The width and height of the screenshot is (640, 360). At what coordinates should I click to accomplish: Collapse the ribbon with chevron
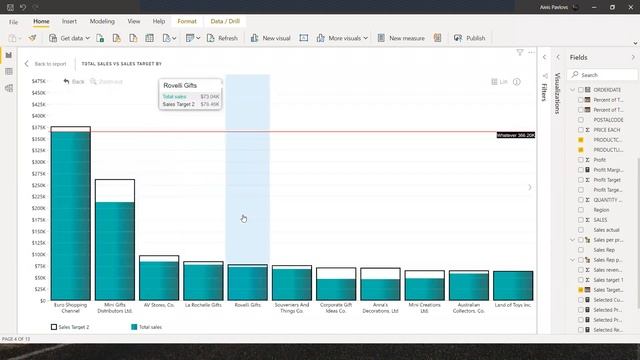tap(635, 43)
